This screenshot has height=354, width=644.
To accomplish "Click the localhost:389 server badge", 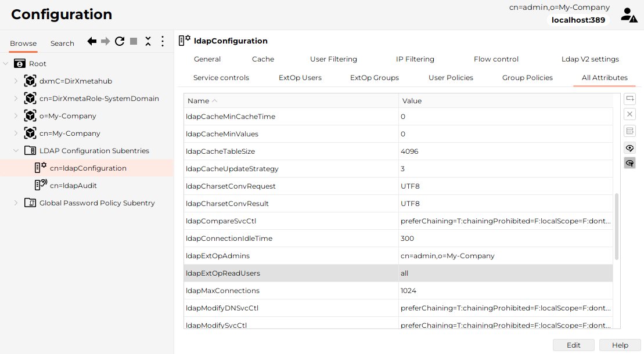I will pos(578,20).
